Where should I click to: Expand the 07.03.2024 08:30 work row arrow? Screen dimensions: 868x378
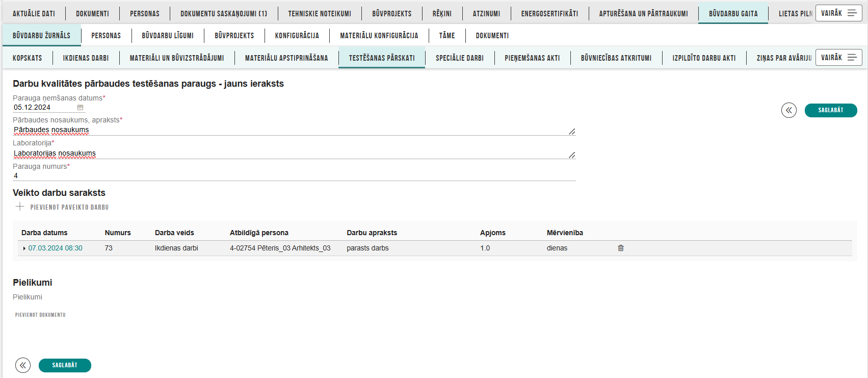click(x=24, y=248)
